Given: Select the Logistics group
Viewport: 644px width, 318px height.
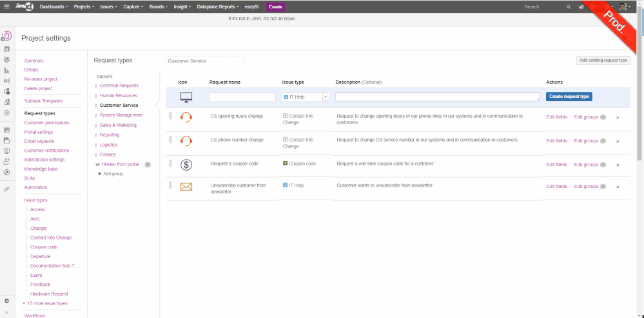Looking at the screenshot, I should click(x=108, y=145).
